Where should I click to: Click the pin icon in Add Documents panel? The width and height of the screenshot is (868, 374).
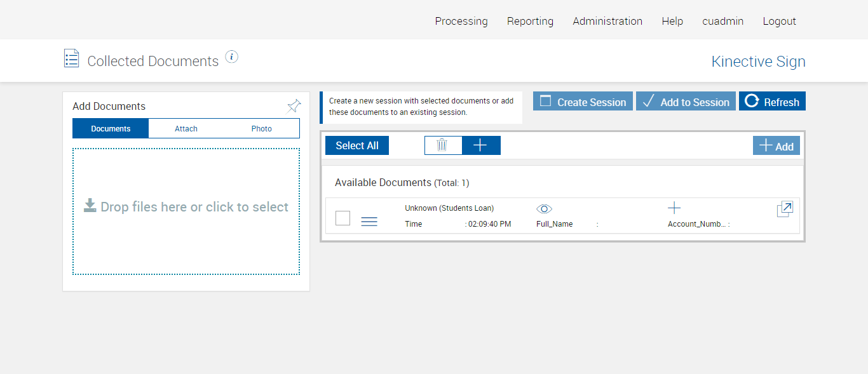(294, 106)
